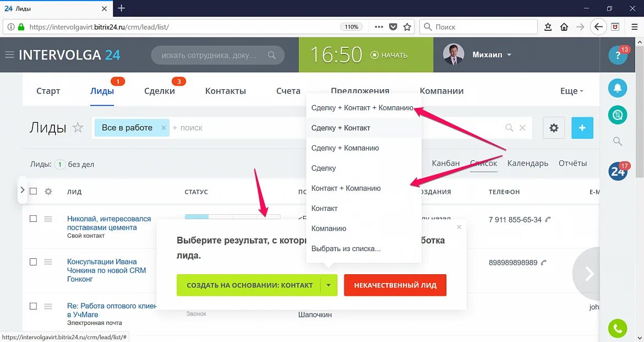The width and height of the screenshot is (644, 342).
Task: Open the leads list settings gear button
Action: (x=554, y=128)
